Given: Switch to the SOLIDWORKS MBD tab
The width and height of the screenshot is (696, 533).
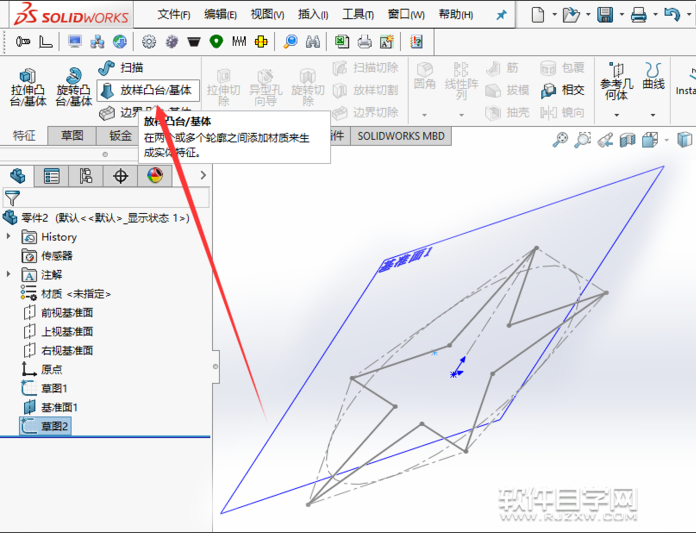Looking at the screenshot, I should tap(401, 136).
